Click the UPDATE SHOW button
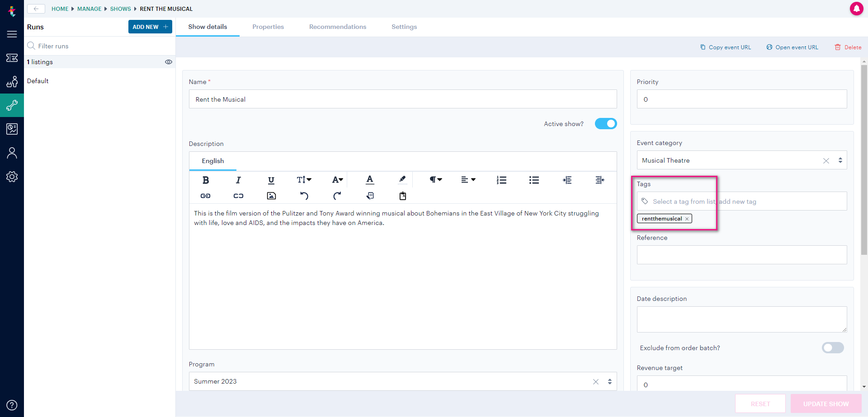This screenshot has height=417, width=868. (826, 404)
